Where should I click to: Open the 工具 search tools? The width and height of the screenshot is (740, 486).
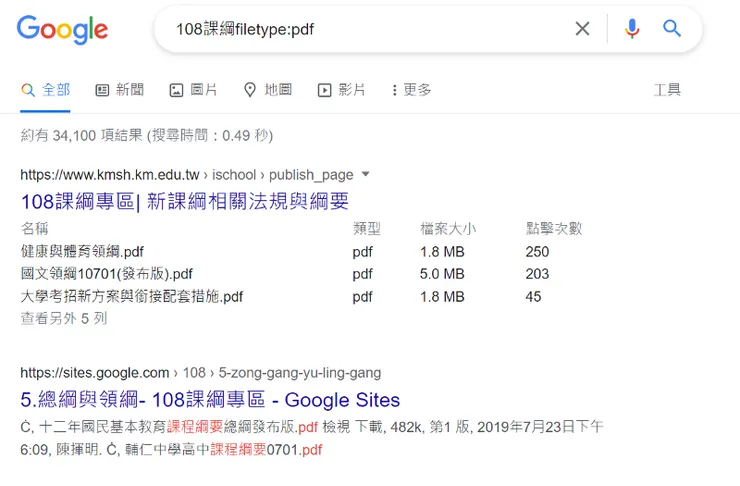[667, 90]
